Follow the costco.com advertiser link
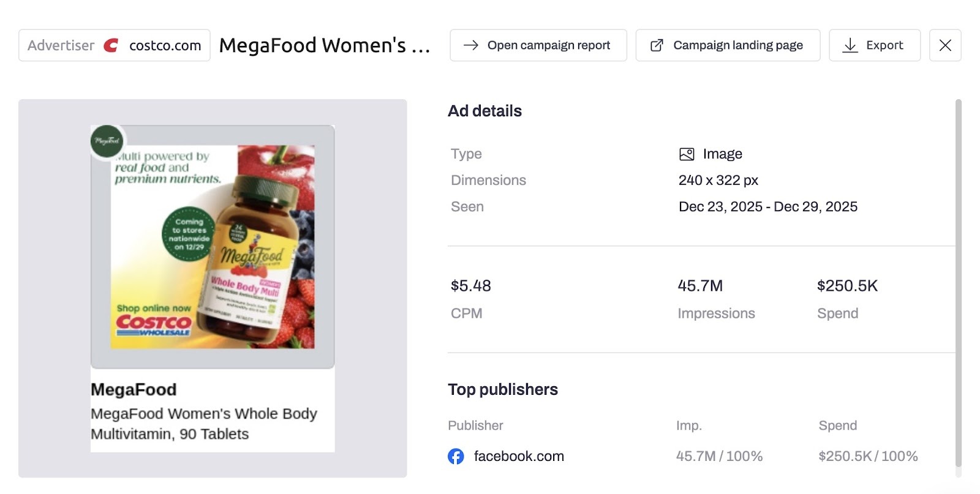 [164, 45]
